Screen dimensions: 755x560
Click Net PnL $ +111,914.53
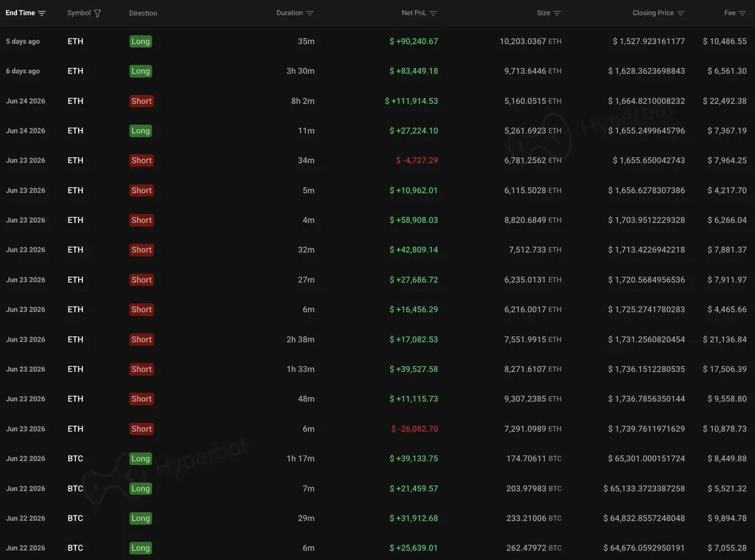click(x=411, y=101)
